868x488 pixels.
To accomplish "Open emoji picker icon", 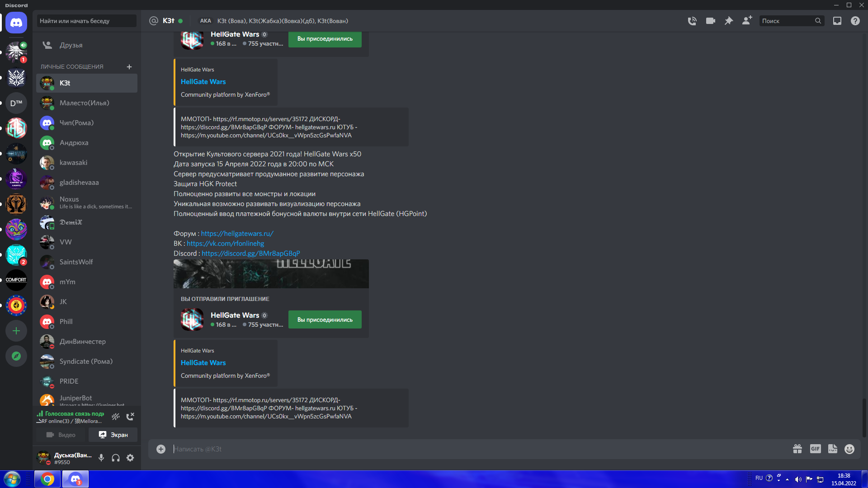I will (849, 449).
